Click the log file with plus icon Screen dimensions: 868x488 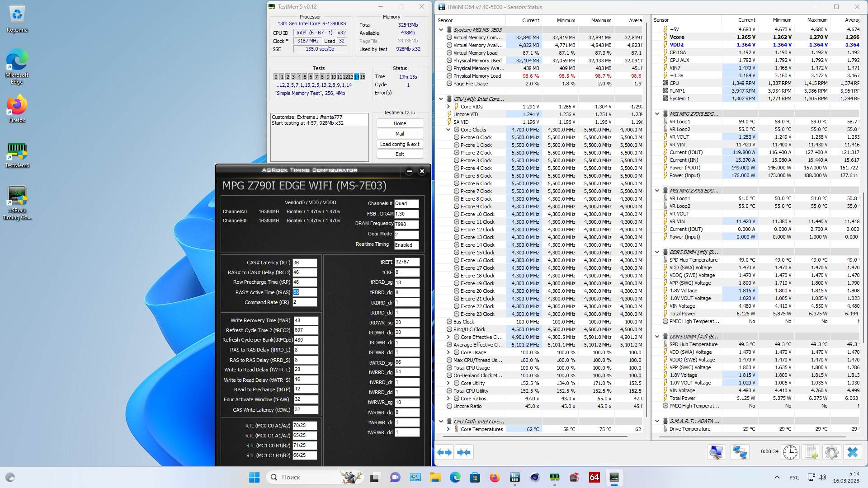[811, 452]
